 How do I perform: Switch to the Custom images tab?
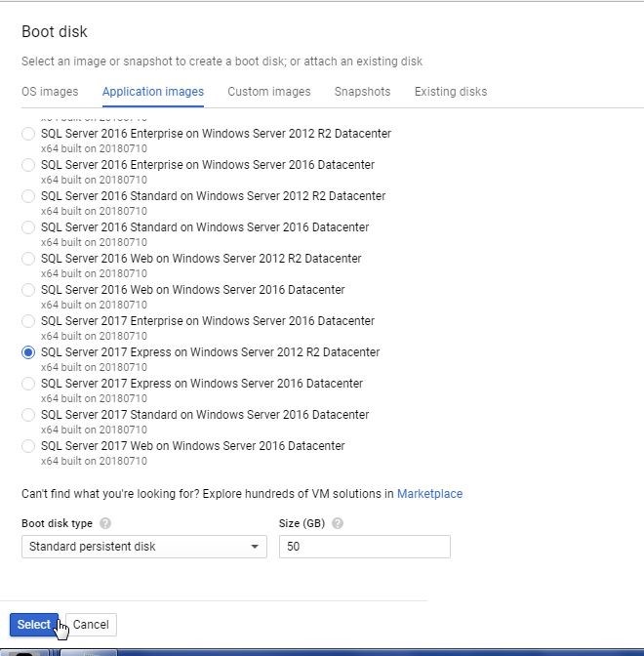tap(269, 92)
